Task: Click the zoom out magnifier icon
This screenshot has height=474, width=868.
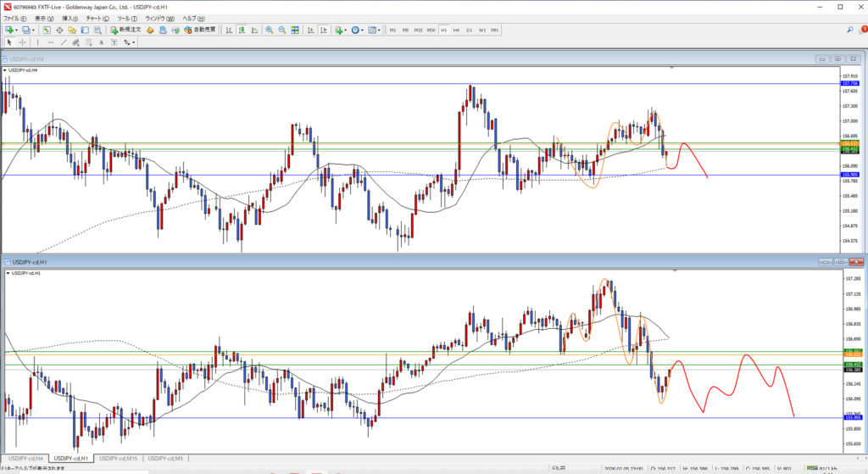Action: 281,30
